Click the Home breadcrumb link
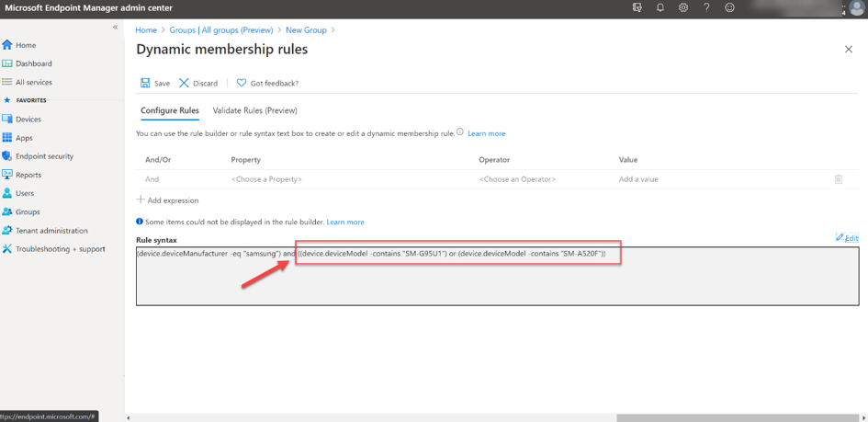868x422 pixels. click(x=146, y=30)
